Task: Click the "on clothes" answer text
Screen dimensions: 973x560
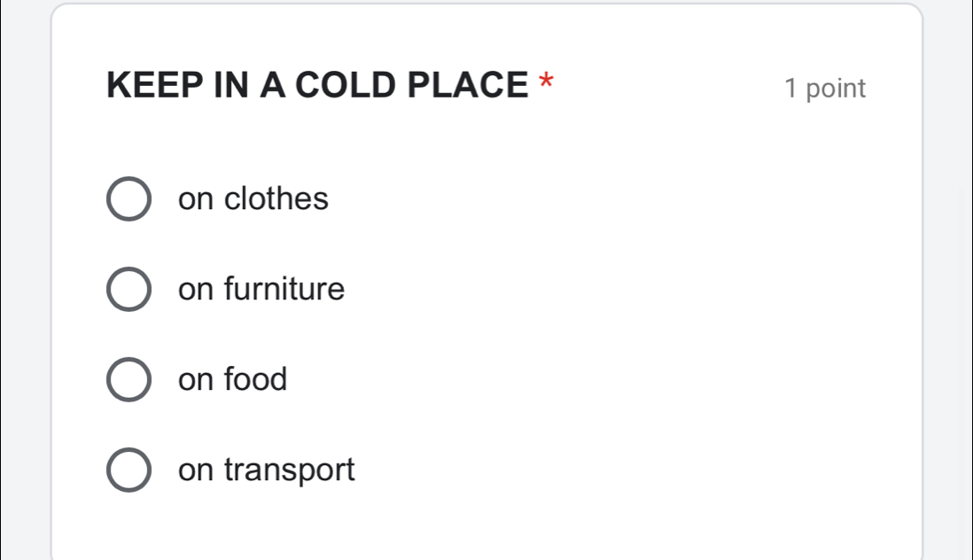Action: tap(253, 198)
